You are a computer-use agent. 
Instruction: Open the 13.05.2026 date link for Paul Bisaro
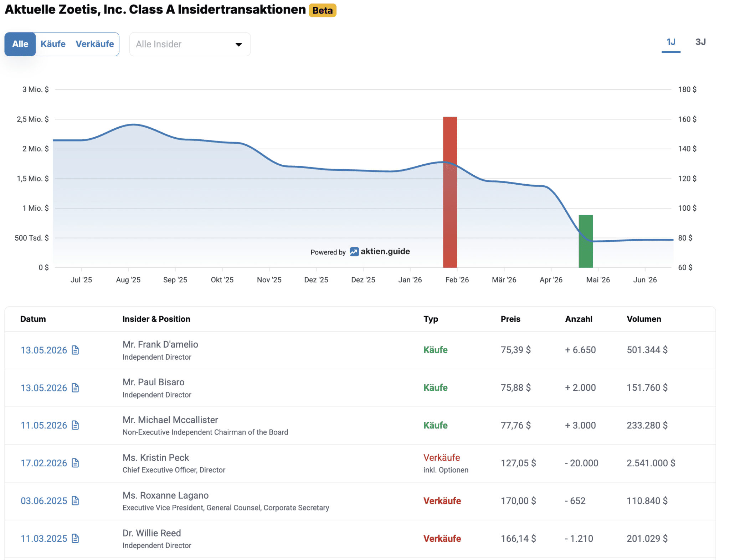(x=44, y=388)
